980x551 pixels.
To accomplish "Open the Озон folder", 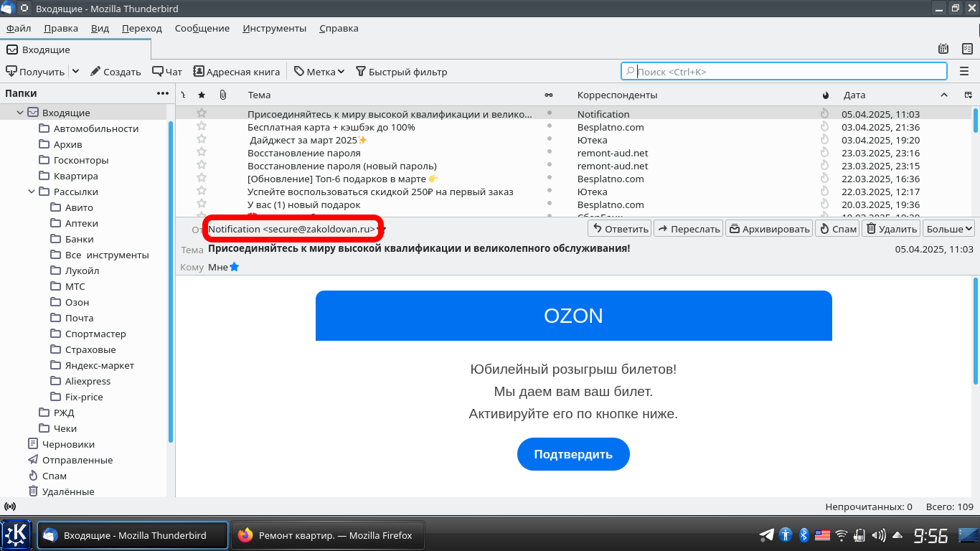I will pos(77,302).
